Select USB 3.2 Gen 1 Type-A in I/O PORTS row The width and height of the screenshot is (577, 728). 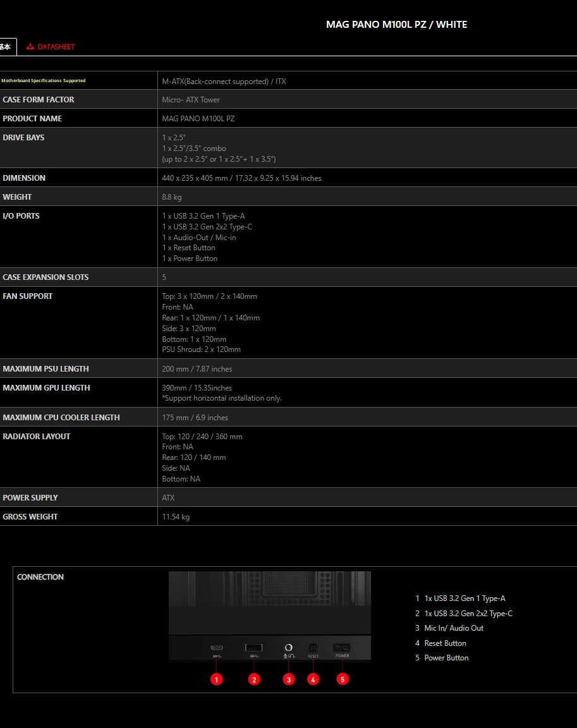click(203, 216)
